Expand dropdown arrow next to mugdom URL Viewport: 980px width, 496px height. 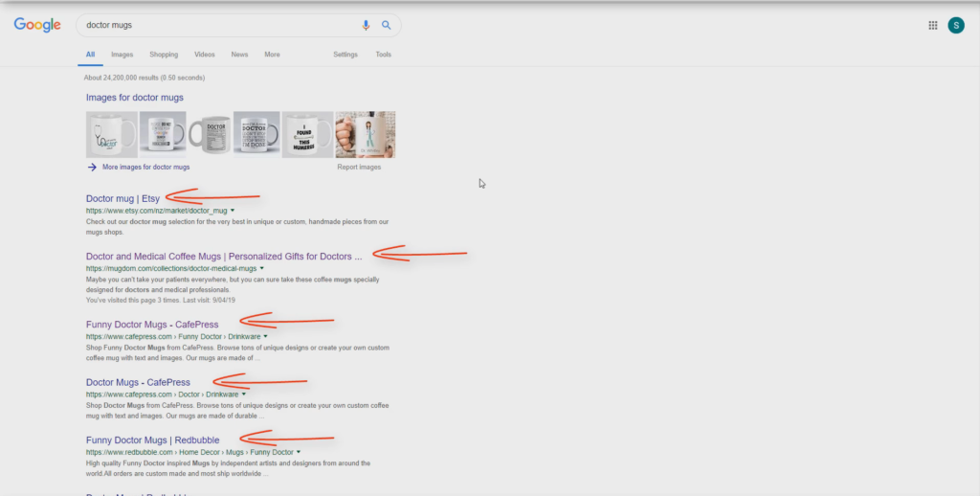262,268
